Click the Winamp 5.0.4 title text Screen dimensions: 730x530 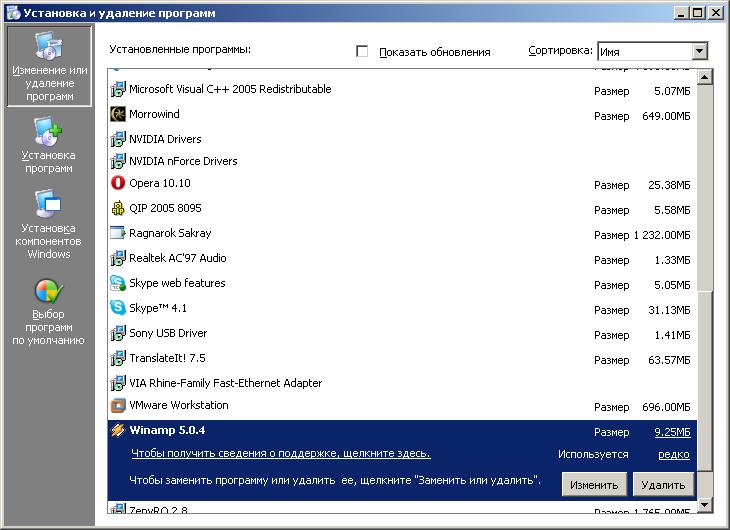[x=167, y=430]
